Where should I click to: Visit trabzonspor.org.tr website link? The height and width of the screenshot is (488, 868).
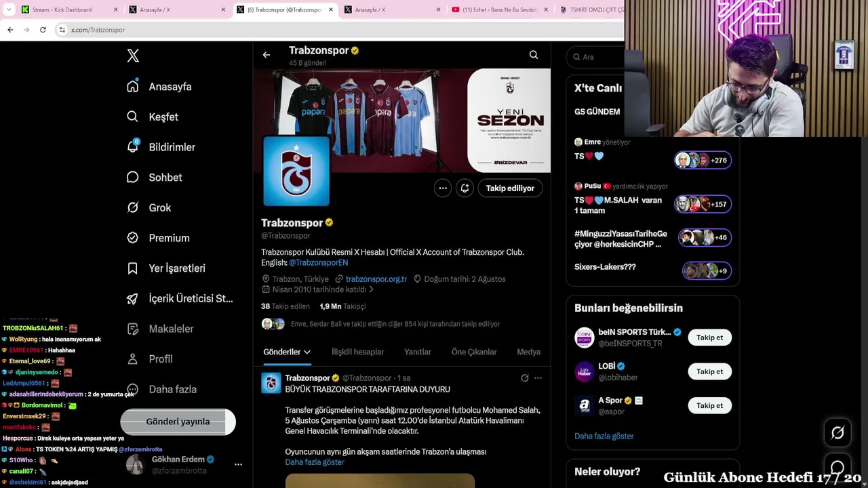pyautogui.click(x=376, y=279)
